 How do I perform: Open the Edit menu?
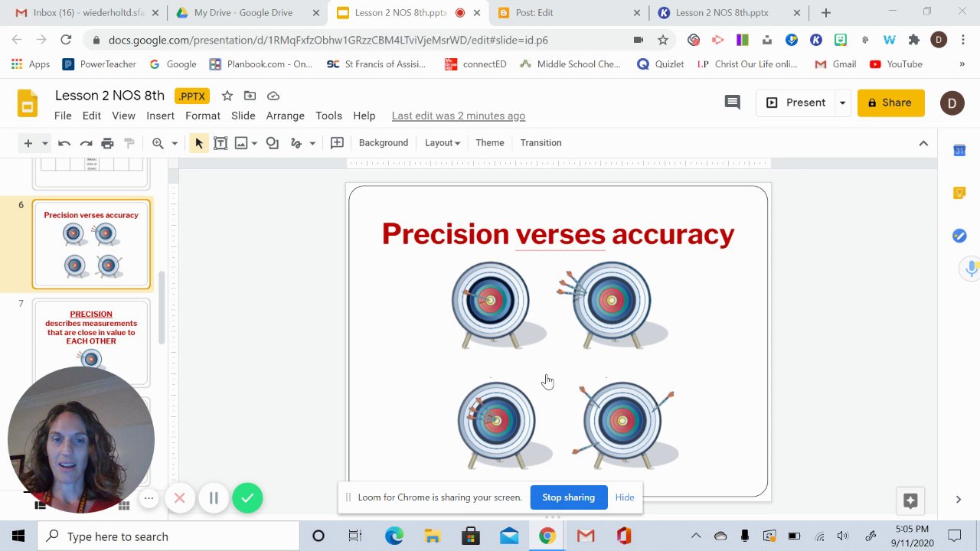coord(92,116)
